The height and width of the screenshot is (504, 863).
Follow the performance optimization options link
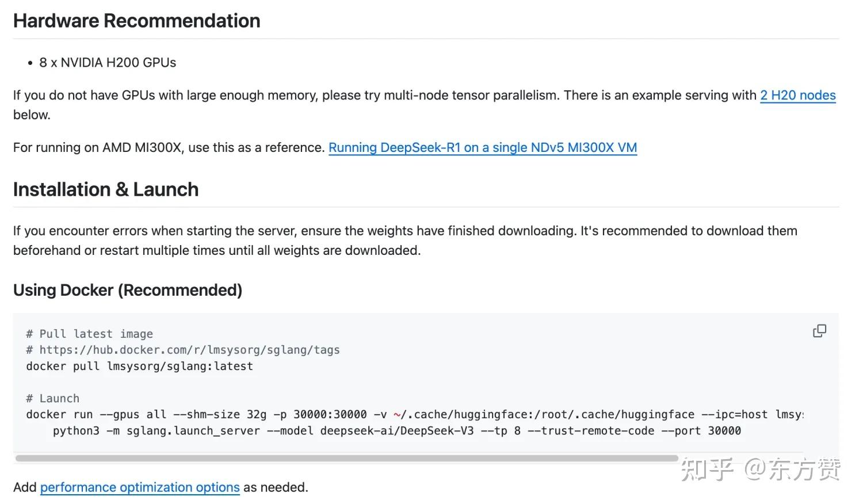(x=140, y=487)
